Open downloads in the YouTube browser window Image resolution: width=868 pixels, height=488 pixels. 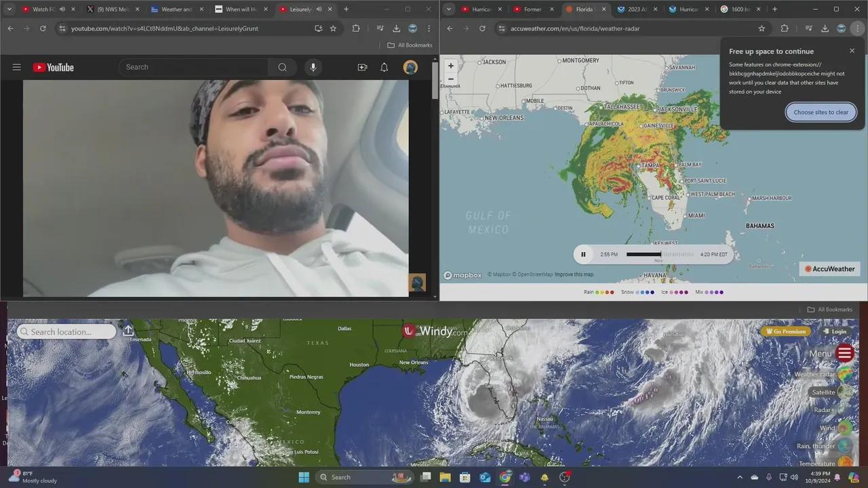pos(397,28)
